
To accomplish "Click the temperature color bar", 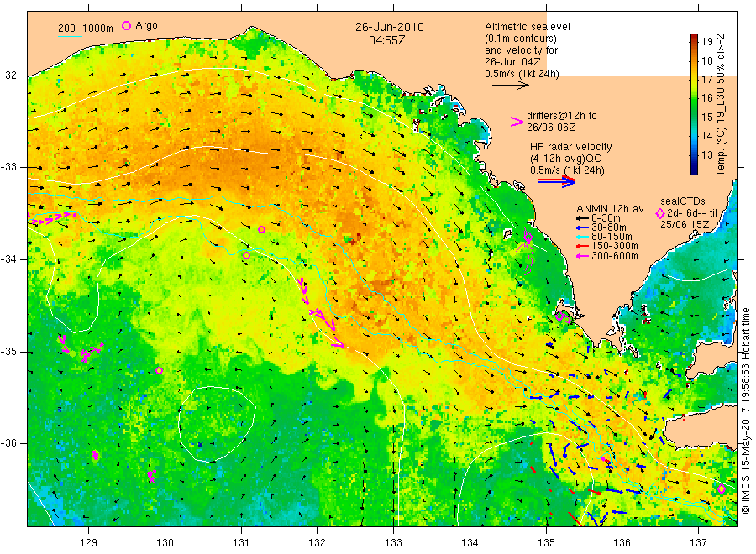I will click(x=694, y=104).
